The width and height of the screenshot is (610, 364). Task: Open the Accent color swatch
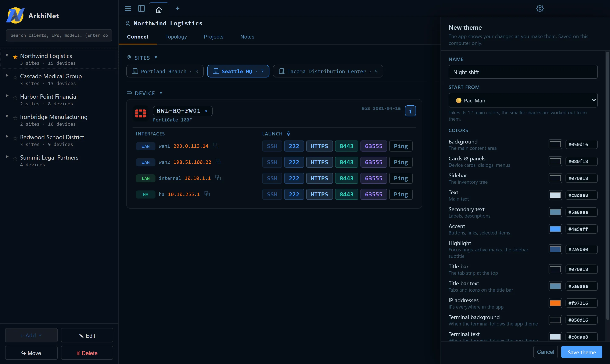pos(555,229)
